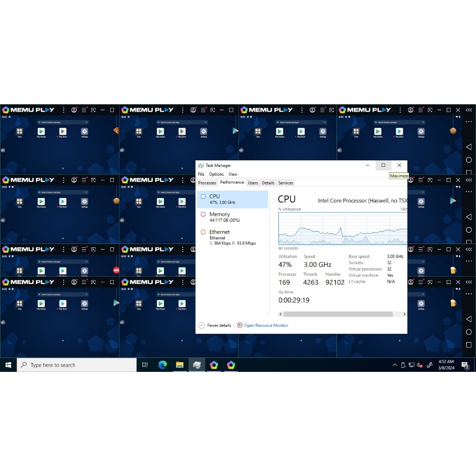
Task: Switch to the Details tab
Action: coord(268,183)
